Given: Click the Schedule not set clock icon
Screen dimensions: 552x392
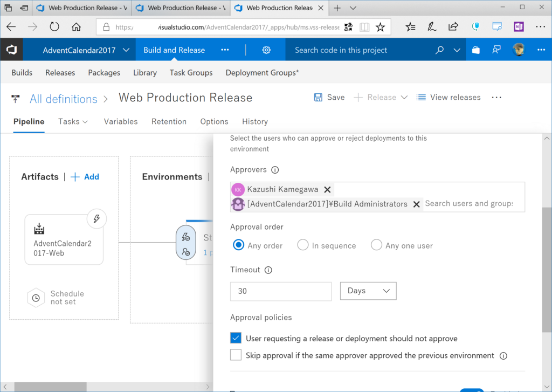Looking at the screenshot, I should point(36,298).
